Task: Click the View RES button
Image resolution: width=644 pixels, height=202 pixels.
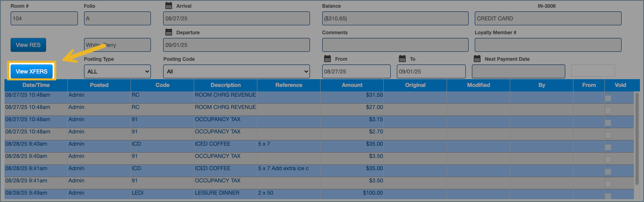Action: pos(28,45)
